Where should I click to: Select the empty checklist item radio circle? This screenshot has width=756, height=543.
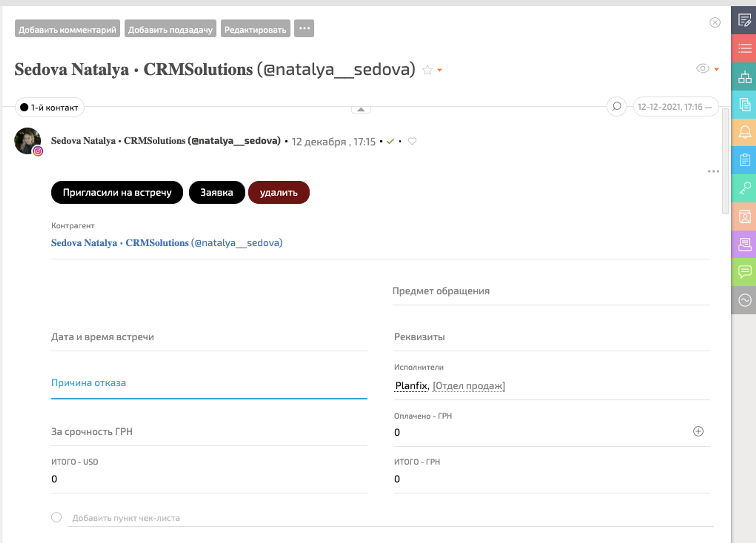[x=57, y=517]
